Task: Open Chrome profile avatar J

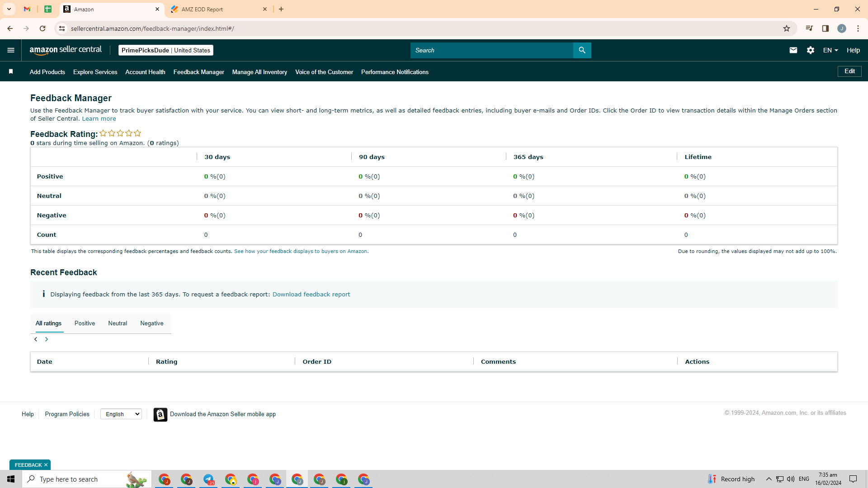Action: (x=842, y=28)
